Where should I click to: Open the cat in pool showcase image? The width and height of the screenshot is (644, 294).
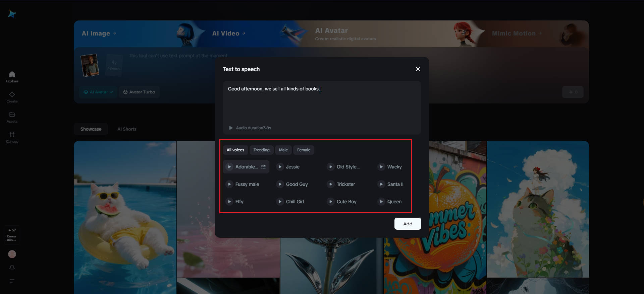125,217
